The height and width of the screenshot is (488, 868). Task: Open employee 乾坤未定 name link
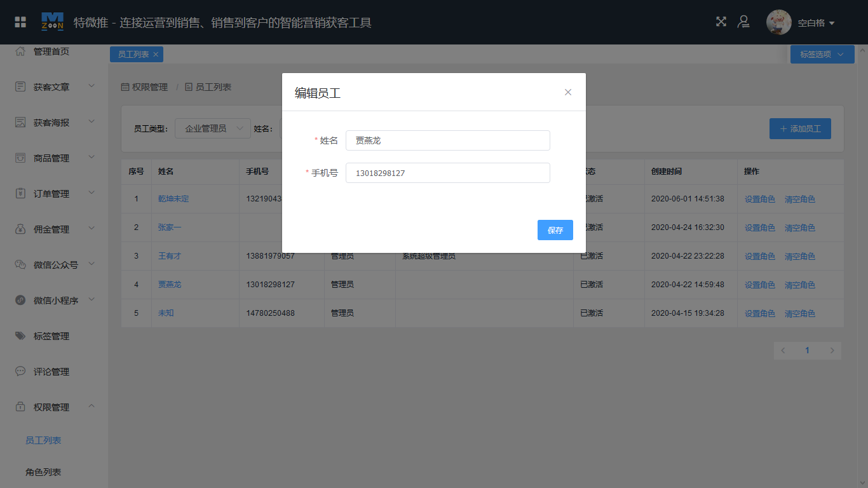pos(173,199)
